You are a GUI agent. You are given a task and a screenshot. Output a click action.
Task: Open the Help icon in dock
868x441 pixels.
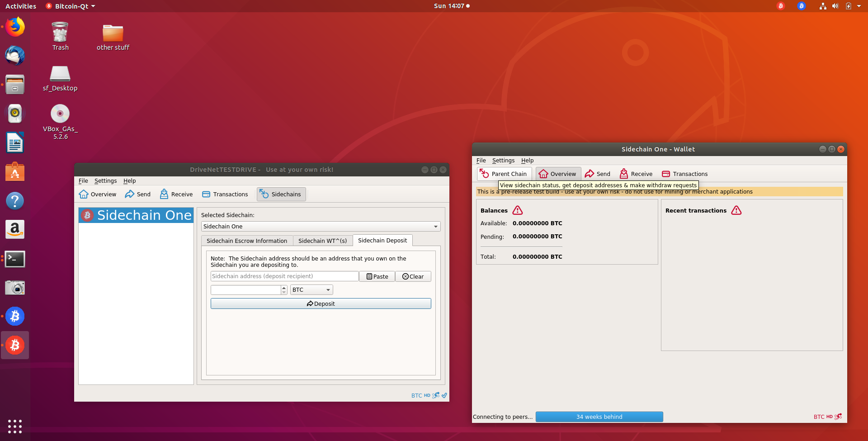pos(15,200)
